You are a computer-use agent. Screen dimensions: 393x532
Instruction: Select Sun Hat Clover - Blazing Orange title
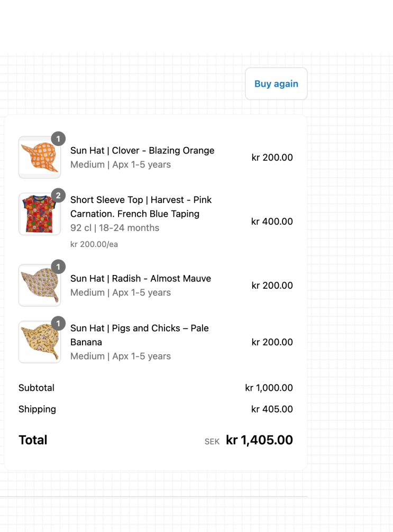point(142,151)
